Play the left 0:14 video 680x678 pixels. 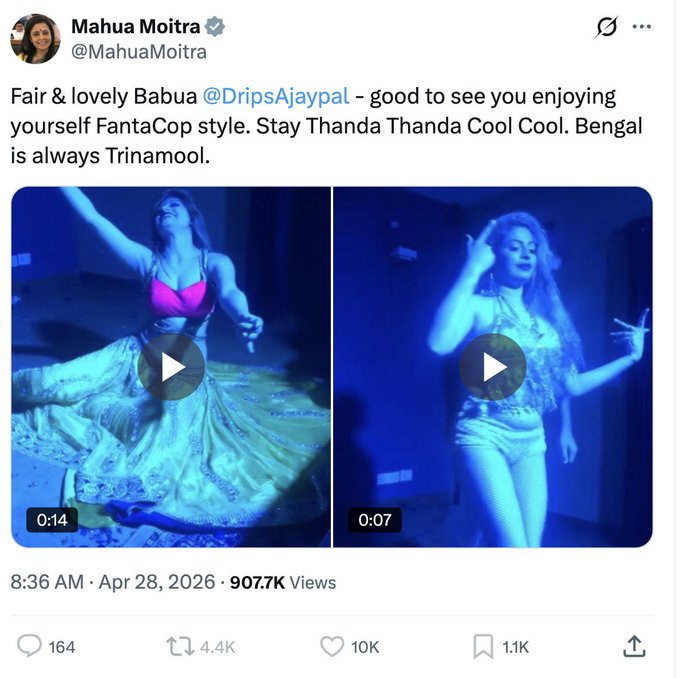171,367
